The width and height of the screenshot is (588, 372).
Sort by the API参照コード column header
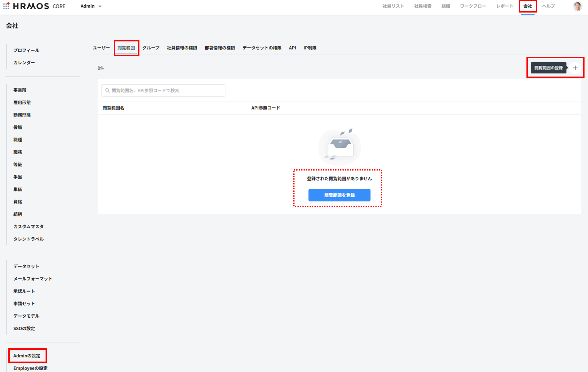click(266, 108)
